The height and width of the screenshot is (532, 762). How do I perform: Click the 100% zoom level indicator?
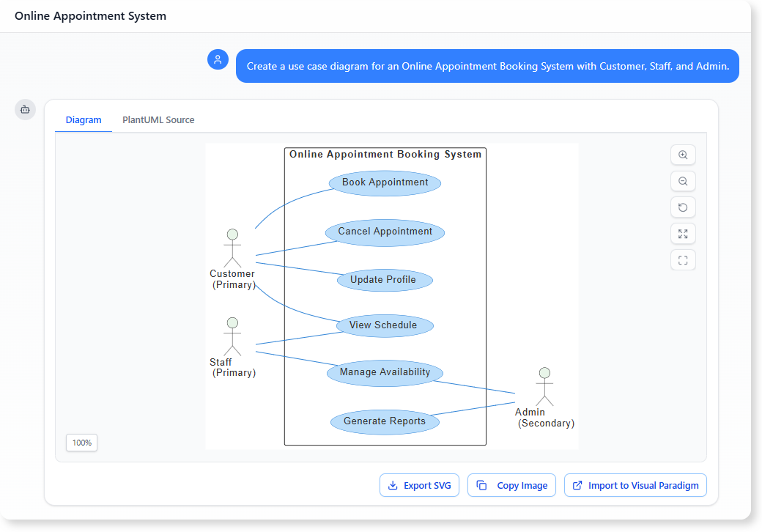[81, 443]
